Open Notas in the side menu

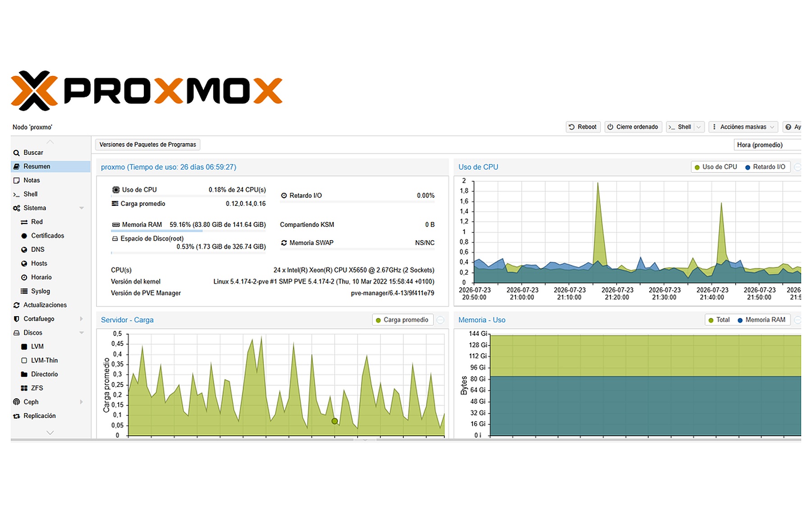(51, 181)
